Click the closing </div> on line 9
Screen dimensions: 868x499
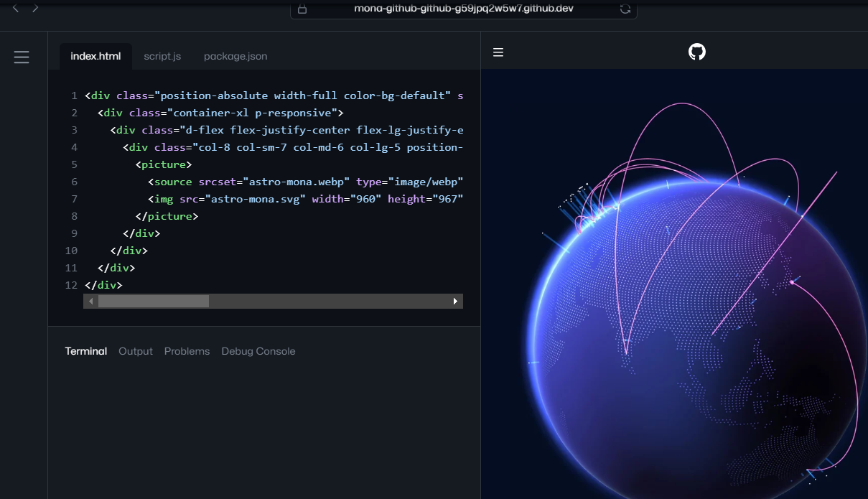pyautogui.click(x=141, y=233)
